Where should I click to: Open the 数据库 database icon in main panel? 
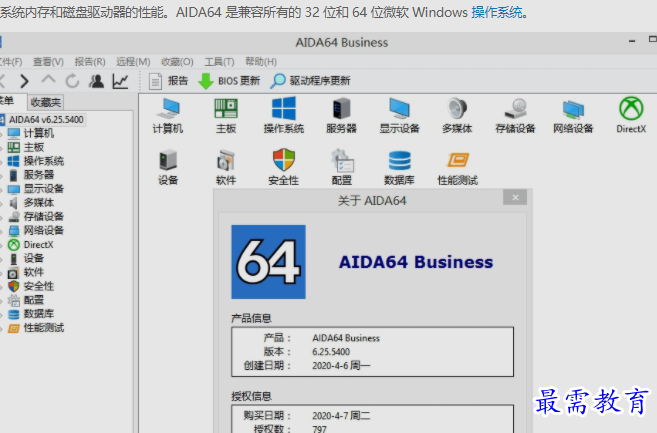(399, 167)
